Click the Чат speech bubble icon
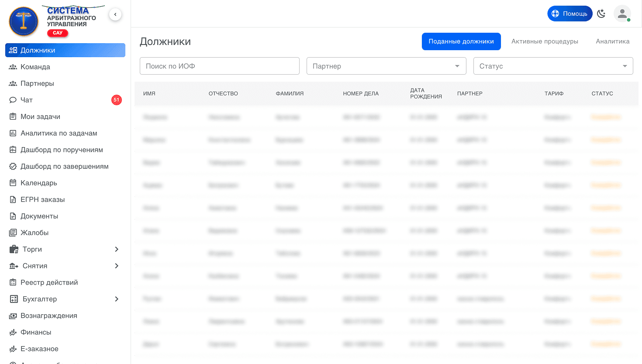 13,100
